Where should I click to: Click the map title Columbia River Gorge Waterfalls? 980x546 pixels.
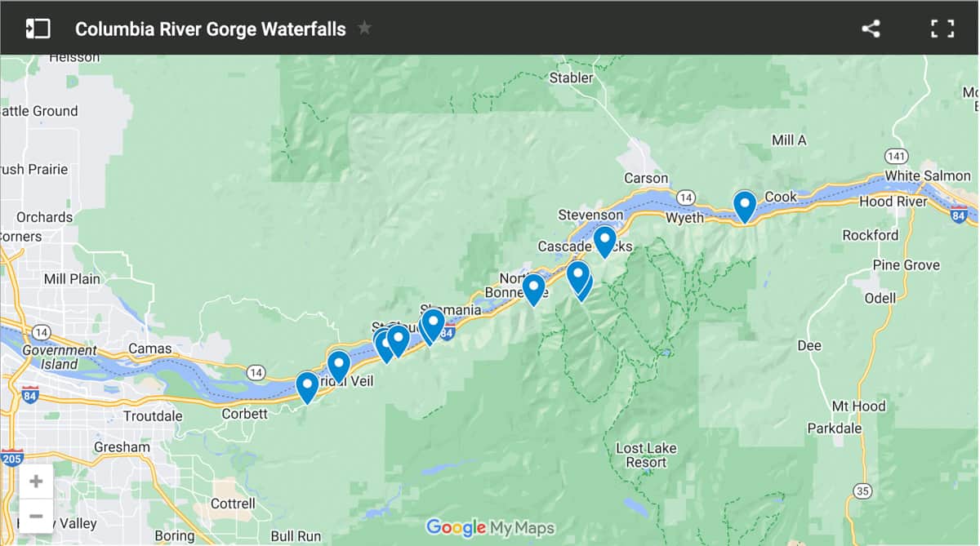211,29
